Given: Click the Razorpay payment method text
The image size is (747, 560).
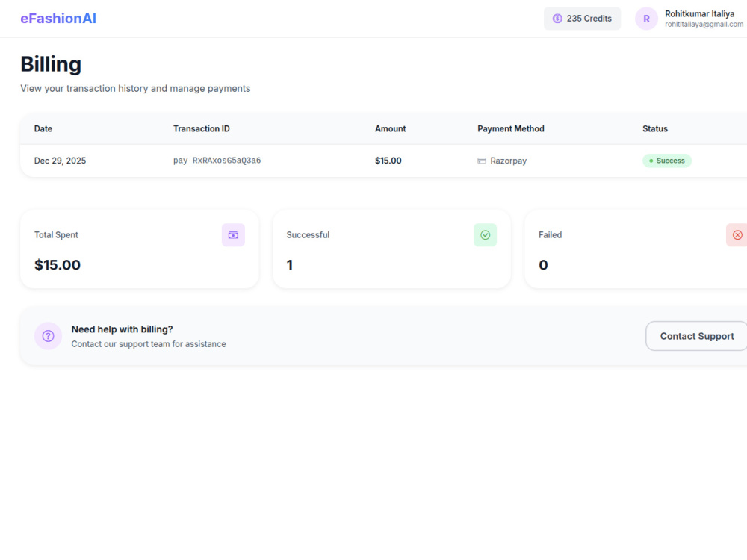Looking at the screenshot, I should coord(508,161).
